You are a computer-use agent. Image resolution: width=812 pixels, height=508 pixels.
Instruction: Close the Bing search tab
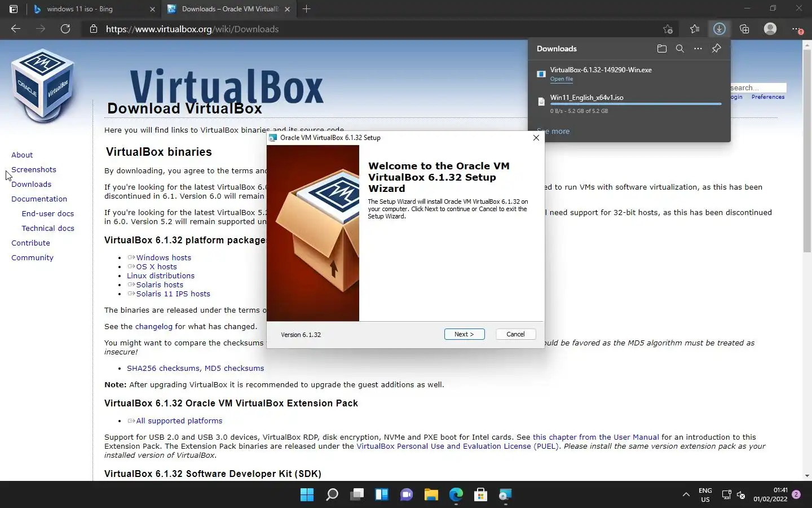pyautogui.click(x=152, y=9)
